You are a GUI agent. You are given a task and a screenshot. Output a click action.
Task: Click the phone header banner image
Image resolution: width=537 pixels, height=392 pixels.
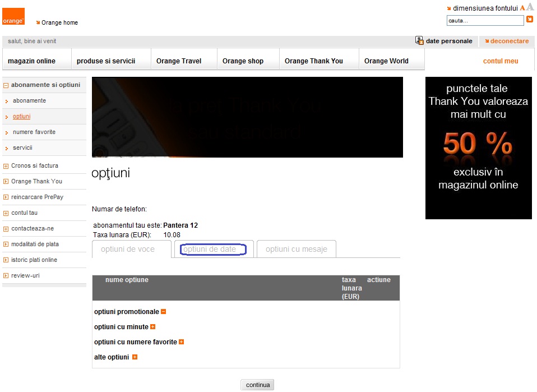pos(247,117)
